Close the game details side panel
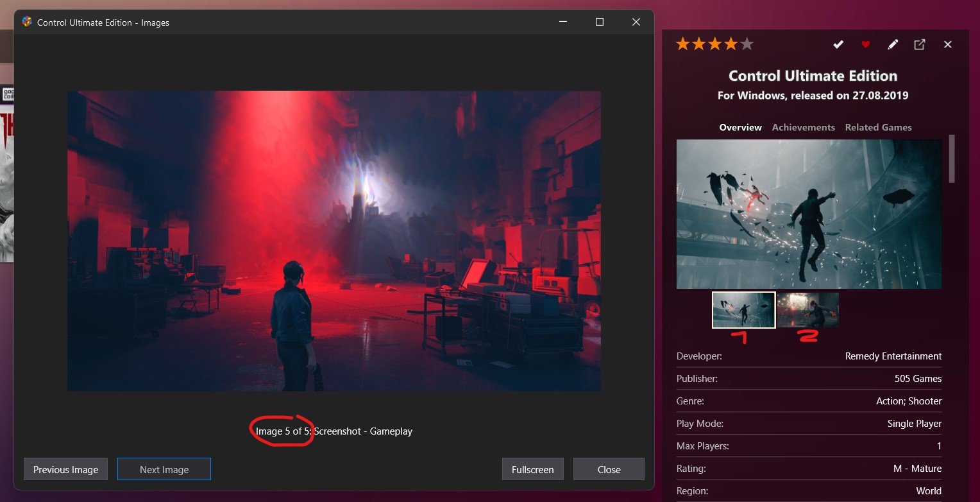The image size is (980, 502). click(x=948, y=44)
